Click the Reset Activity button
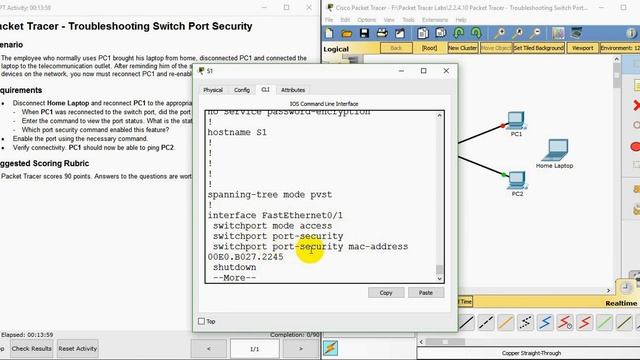This screenshot has width=640, height=360. [78, 349]
